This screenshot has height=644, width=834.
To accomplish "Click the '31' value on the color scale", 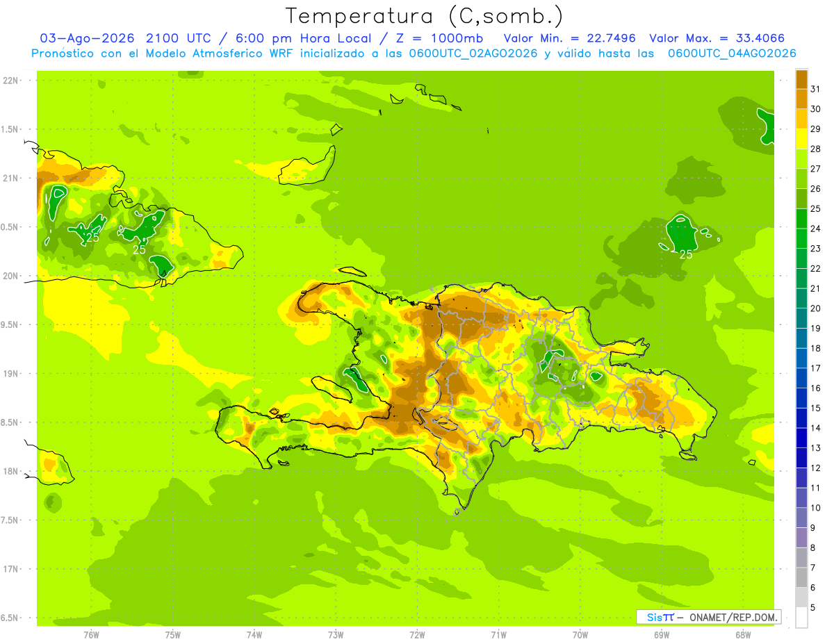I will pyautogui.click(x=816, y=89).
